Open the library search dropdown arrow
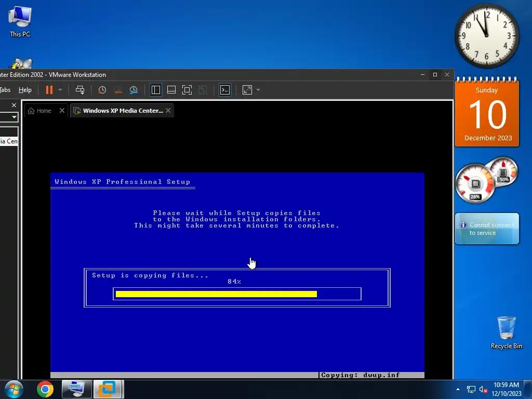Image resolution: width=532 pixels, height=399 pixels. point(14,117)
